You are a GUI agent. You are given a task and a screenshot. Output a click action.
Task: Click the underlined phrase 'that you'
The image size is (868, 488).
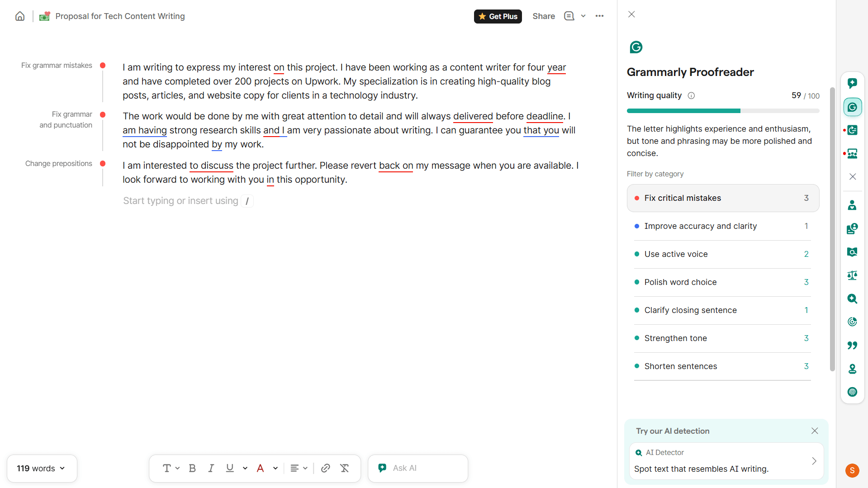[541, 130]
